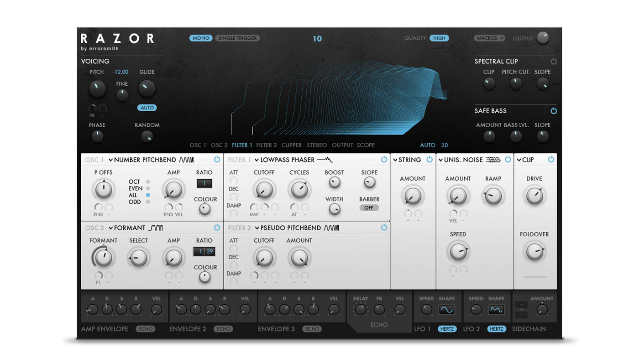This screenshot has height=364, width=639.
Task: Click the Output level knob
Action: click(x=543, y=38)
